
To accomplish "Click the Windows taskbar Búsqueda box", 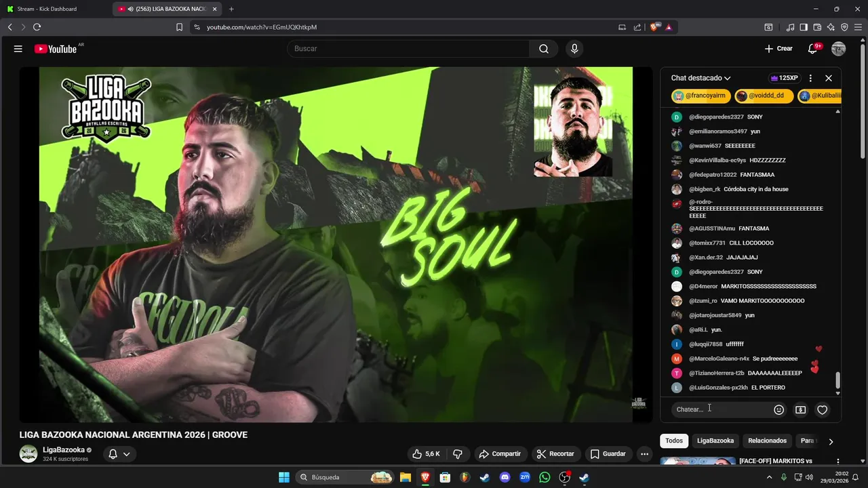I will point(346,477).
